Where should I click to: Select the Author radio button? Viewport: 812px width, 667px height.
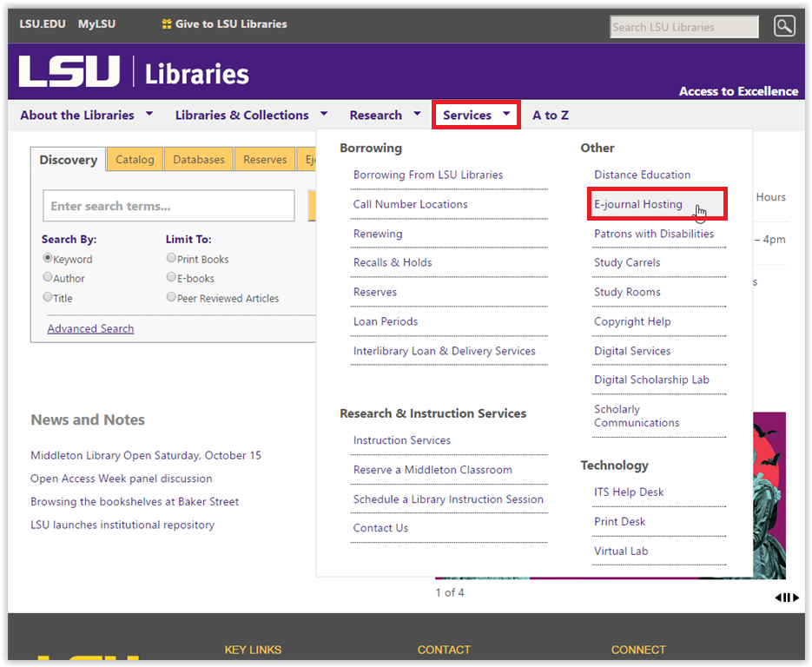[x=48, y=277]
